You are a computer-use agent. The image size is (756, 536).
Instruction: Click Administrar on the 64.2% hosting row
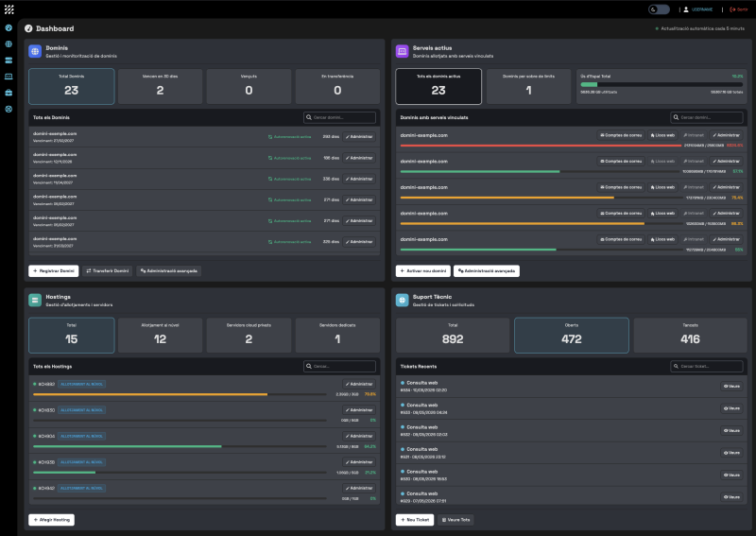[359, 436]
